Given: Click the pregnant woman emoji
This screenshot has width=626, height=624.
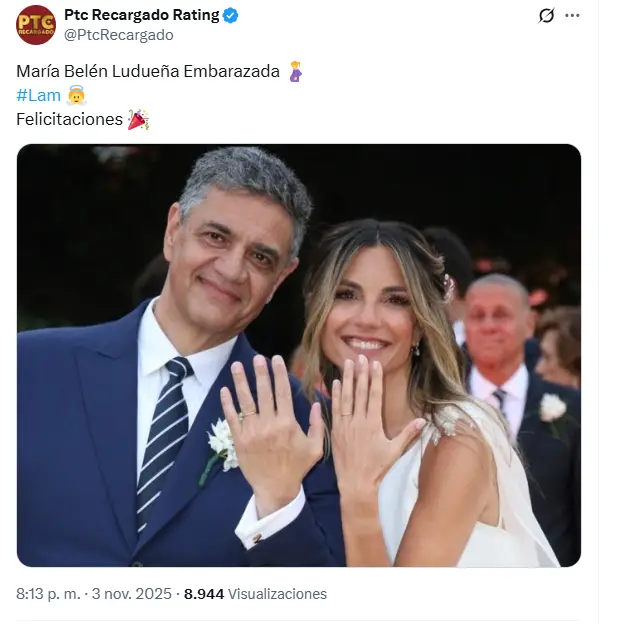Looking at the screenshot, I should coord(295,72).
